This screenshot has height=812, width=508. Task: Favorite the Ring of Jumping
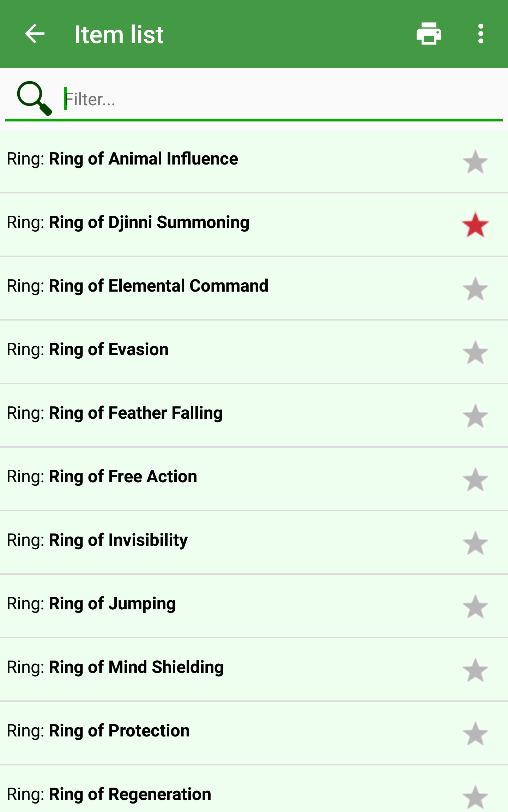475,607
